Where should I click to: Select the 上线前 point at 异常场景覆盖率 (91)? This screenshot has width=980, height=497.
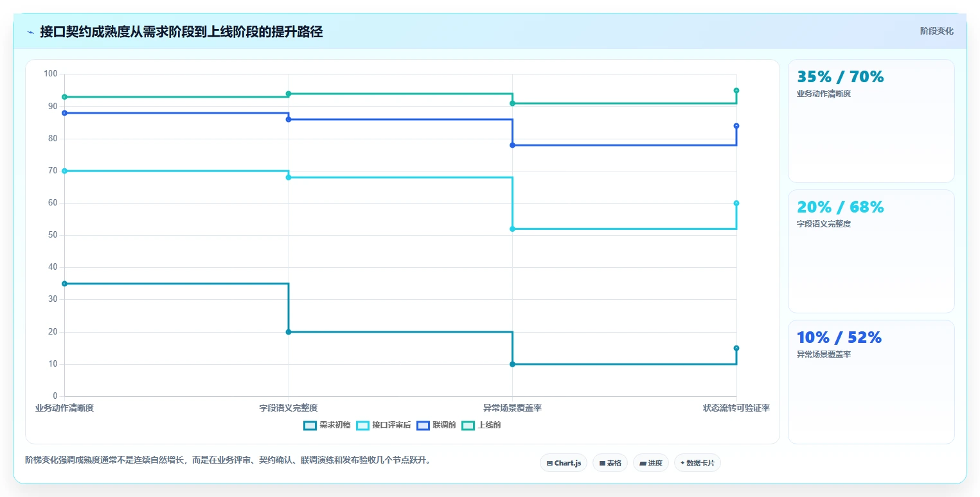coord(512,103)
